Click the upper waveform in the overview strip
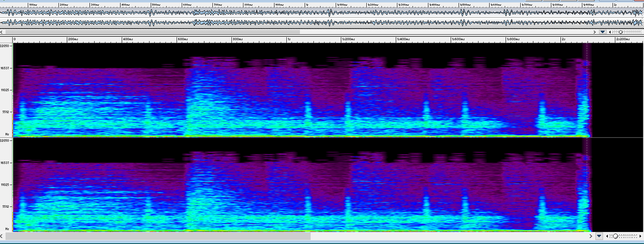Screen dimensions: 644x244 (322, 13)
